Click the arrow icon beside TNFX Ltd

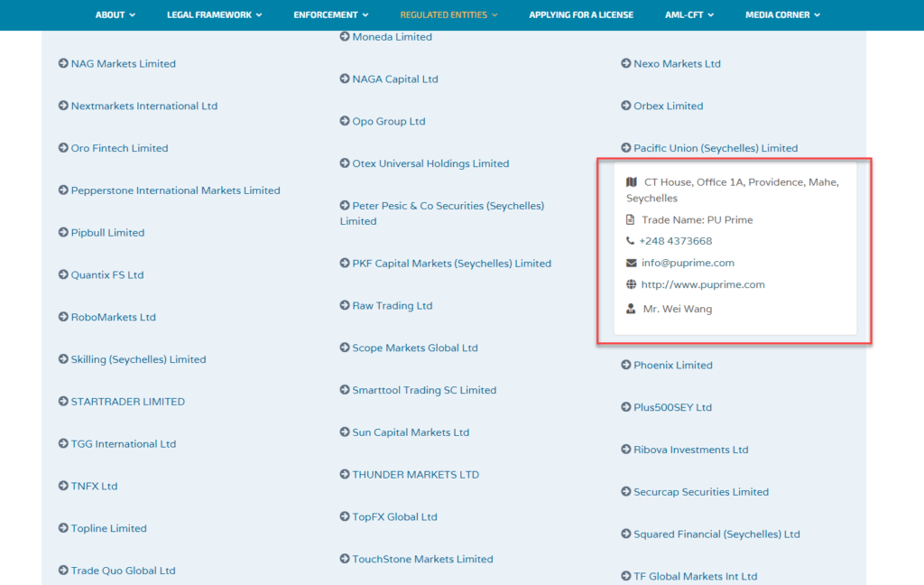[63, 486]
